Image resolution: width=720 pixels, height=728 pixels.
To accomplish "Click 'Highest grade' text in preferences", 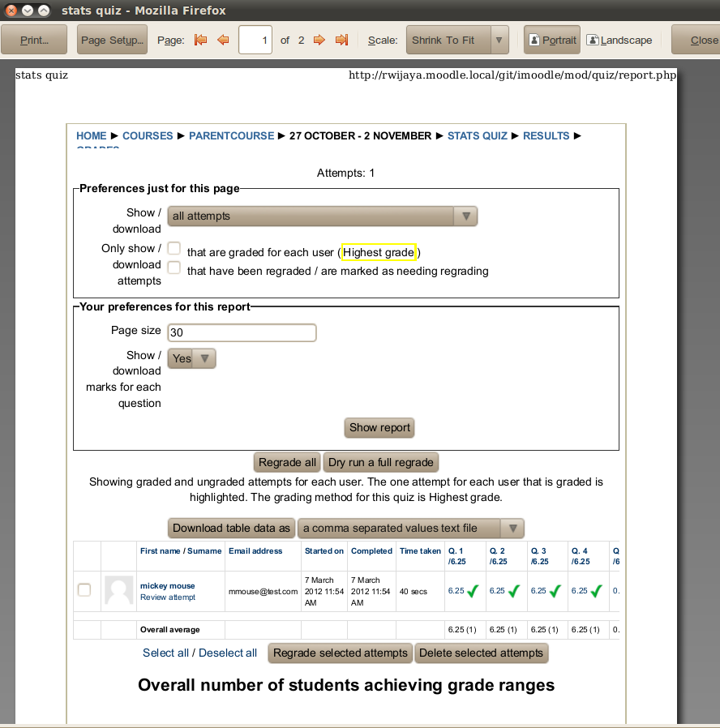I will [x=379, y=252].
